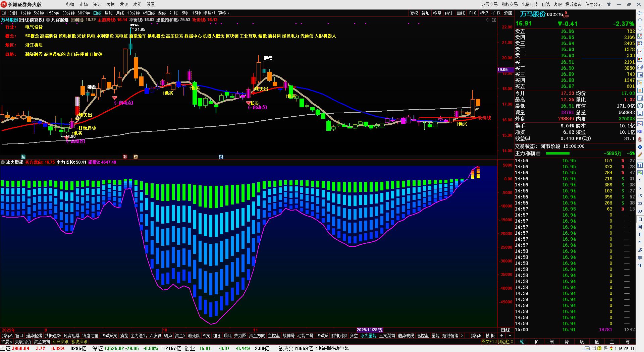Click the 证券交易 trading button
This screenshot has width=644, height=352.
pos(490,4)
